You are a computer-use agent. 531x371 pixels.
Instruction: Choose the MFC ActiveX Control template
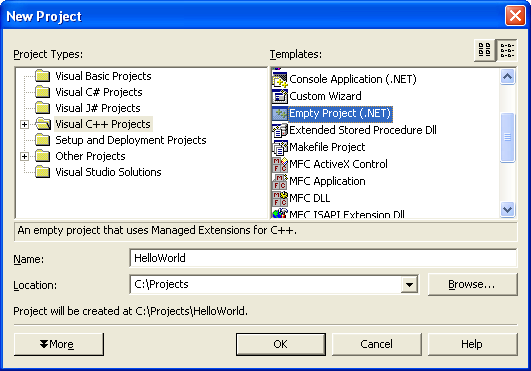coord(338,164)
